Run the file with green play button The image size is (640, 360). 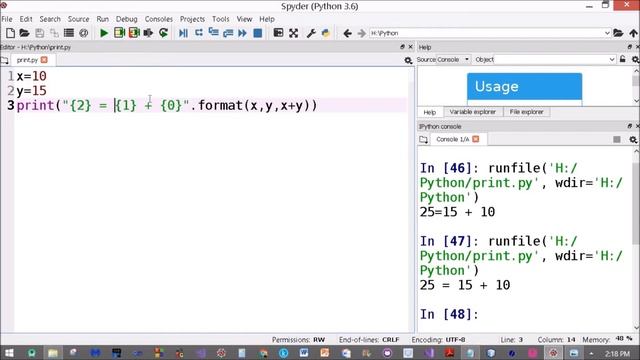coord(104,33)
